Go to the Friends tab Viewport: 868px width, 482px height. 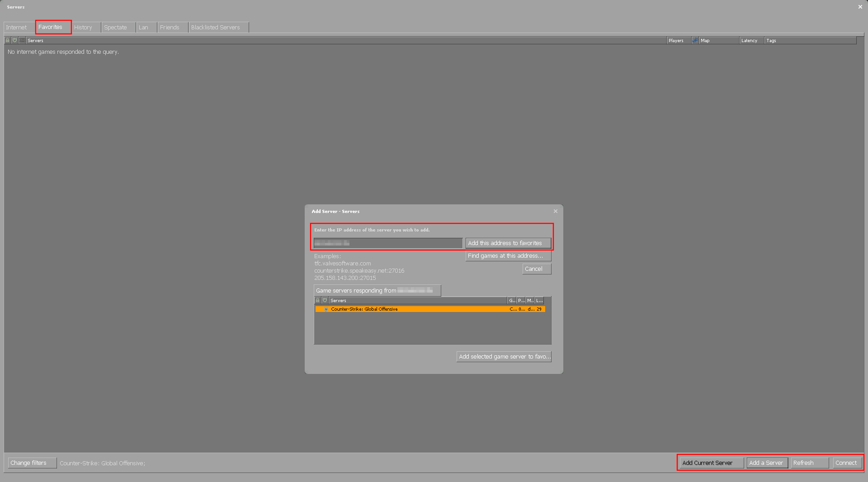point(173,27)
